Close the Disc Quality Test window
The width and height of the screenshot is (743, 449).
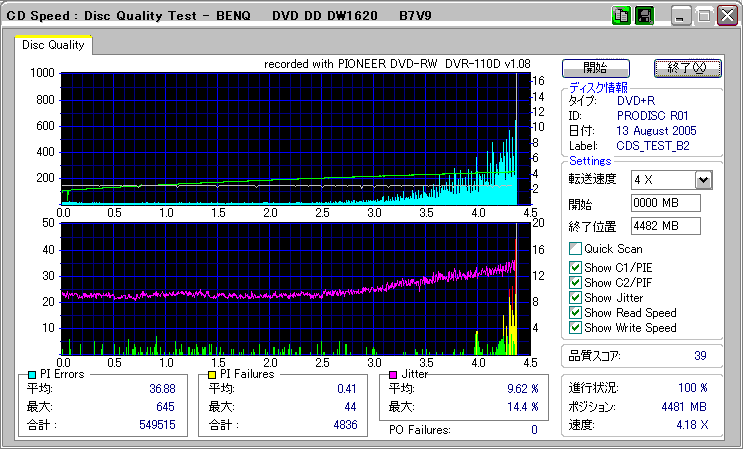point(727,15)
